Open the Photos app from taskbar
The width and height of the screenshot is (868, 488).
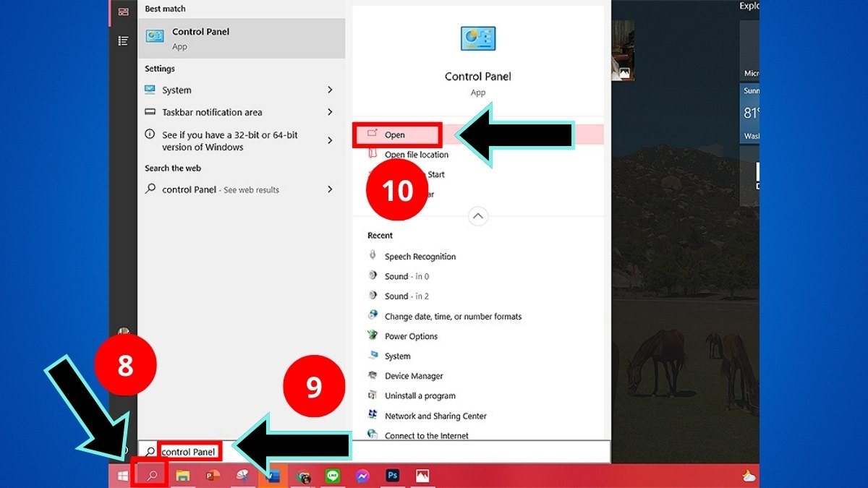click(422, 476)
